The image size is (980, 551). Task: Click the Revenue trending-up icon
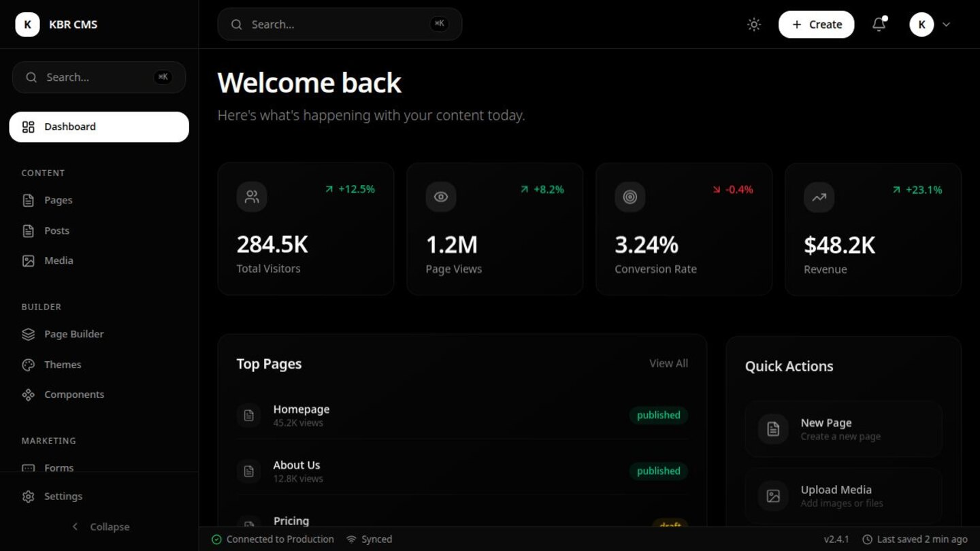pyautogui.click(x=819, y=197)
